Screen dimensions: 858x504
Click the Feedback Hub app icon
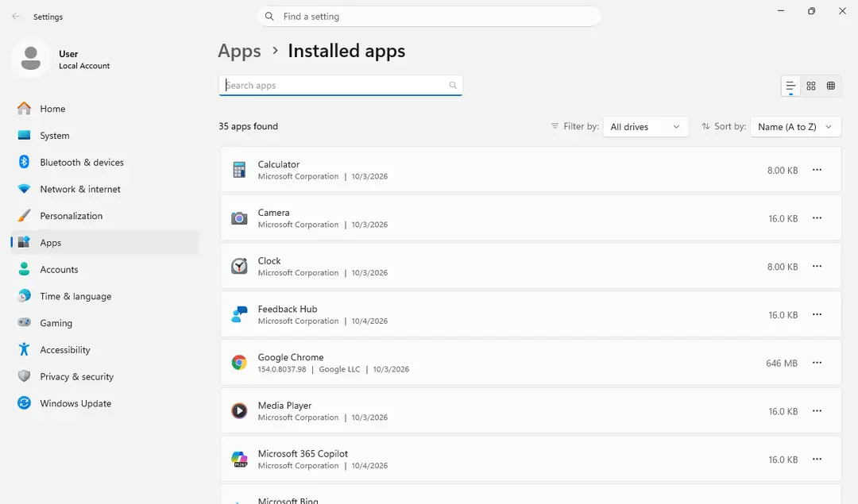[239, 314]
